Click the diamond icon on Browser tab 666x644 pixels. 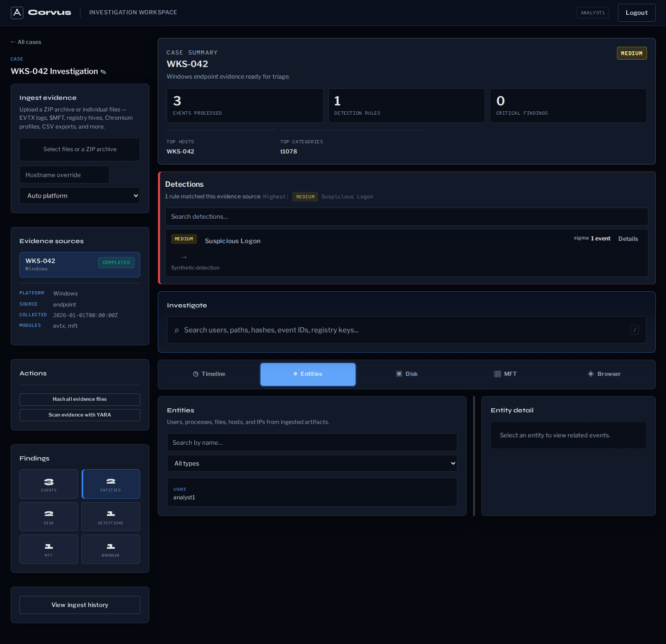tap(591, 374)
